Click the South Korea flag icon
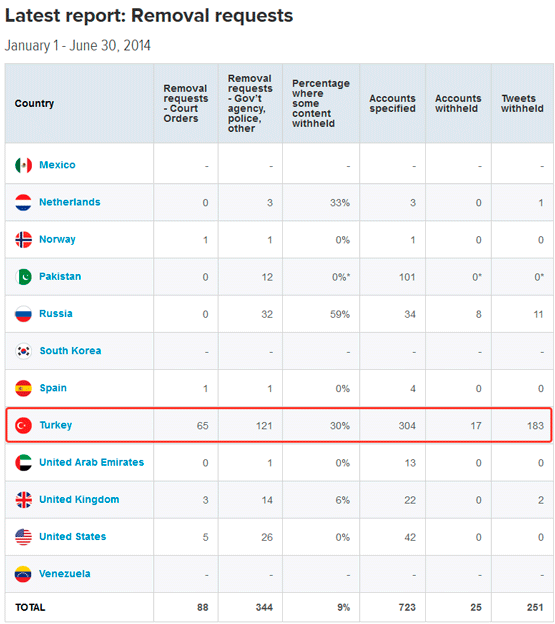This screenshot has height=624, width=555. (x=23, y=351)
